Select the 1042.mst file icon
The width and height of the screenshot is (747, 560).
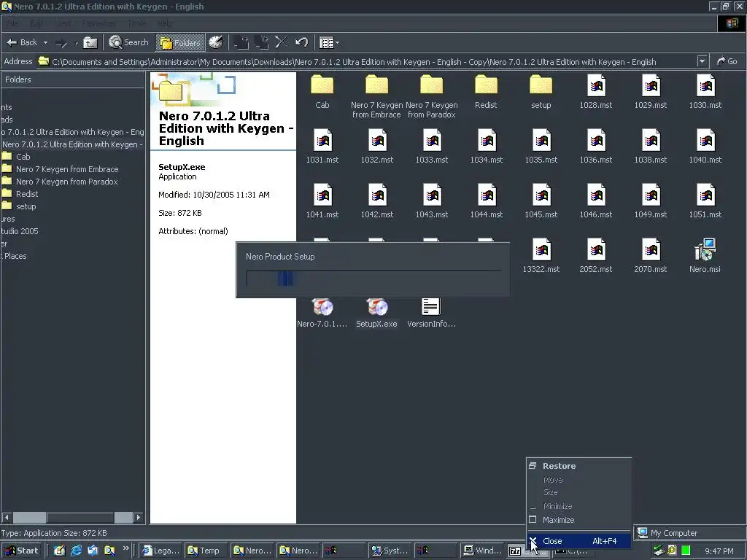(x=377, y=195)
